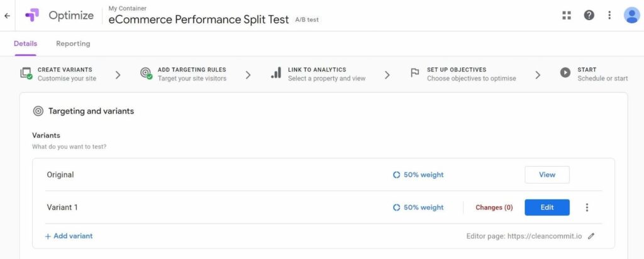The image size is (644, 259).
Task: Open the Add Targeting Rules step
Action: click(183, 74)
